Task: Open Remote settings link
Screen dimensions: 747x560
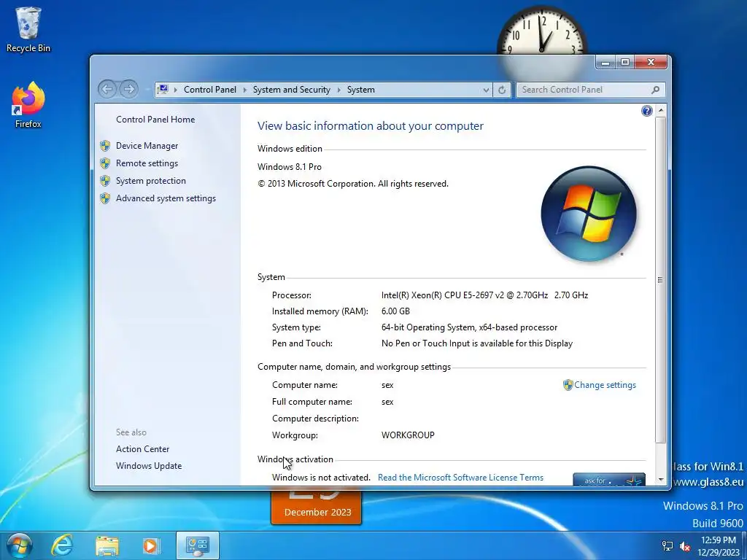Action: 147,163
